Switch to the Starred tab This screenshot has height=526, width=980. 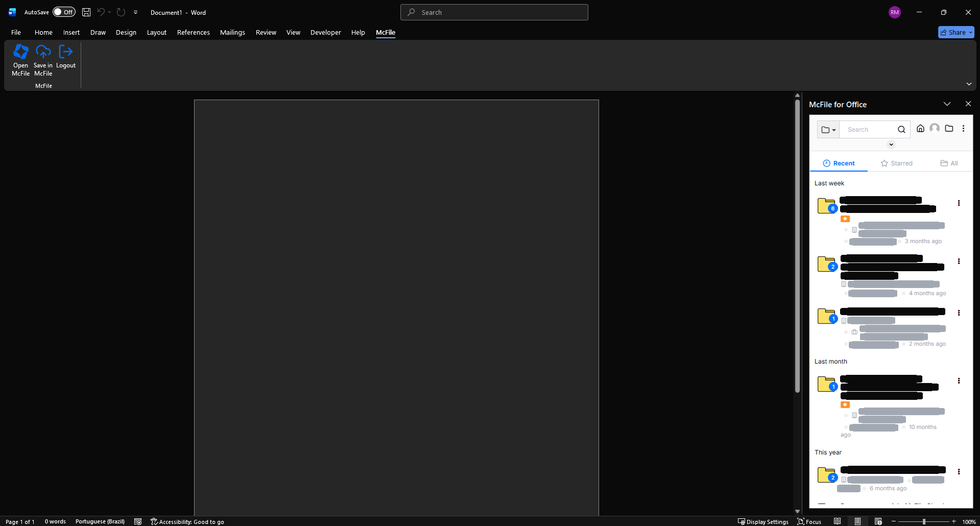coord(896,163)
